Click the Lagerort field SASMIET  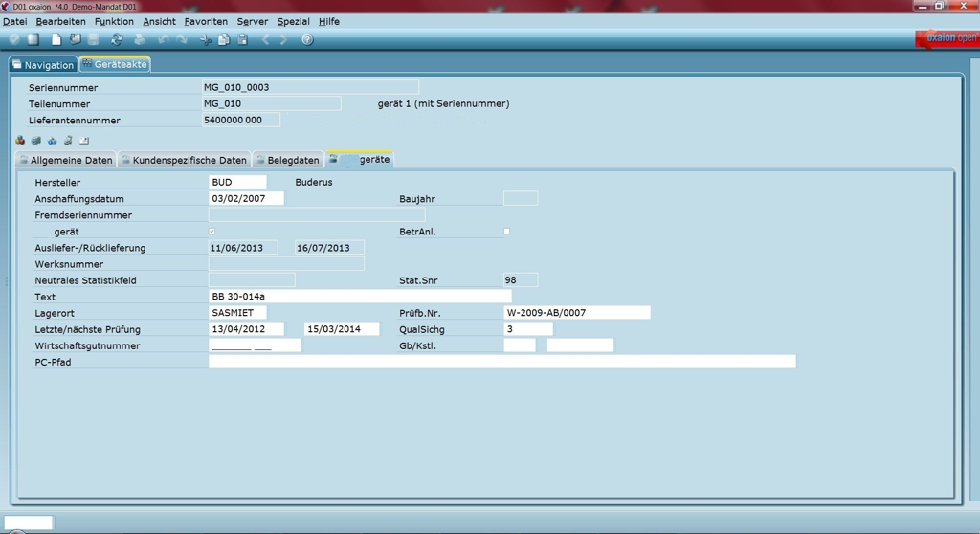(x=237, y=313)
